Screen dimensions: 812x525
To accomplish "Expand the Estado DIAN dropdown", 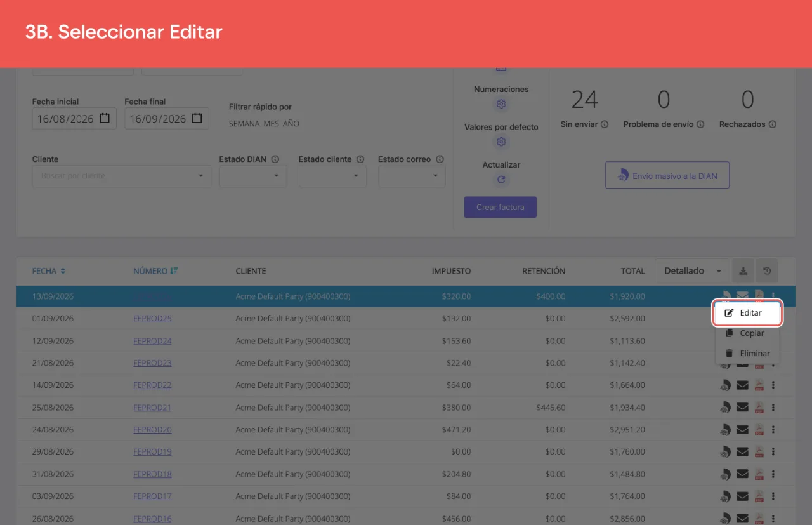I will (x=253, y=176).
